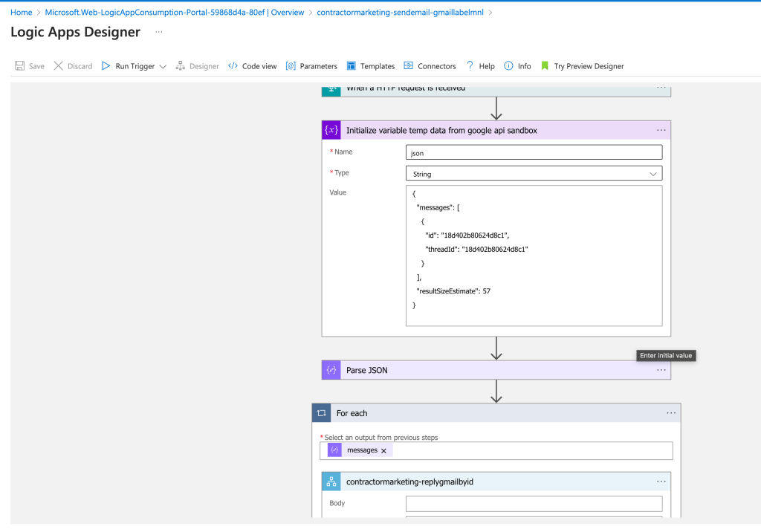Image resolution: width=761 pixels, height=532 pixels.
Task: Click contractormarketing-replygmailbyid workflow icon
Action: click(x=331, y=481)
